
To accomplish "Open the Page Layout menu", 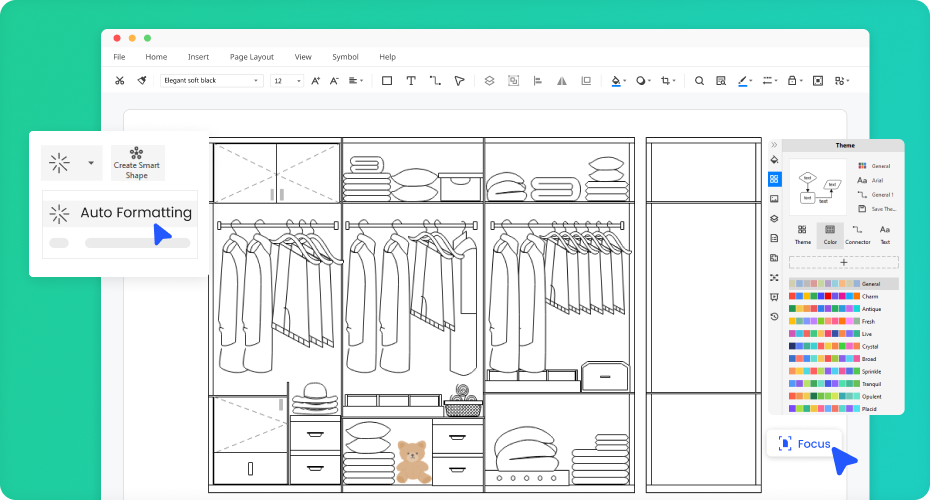I will [251, 57].
